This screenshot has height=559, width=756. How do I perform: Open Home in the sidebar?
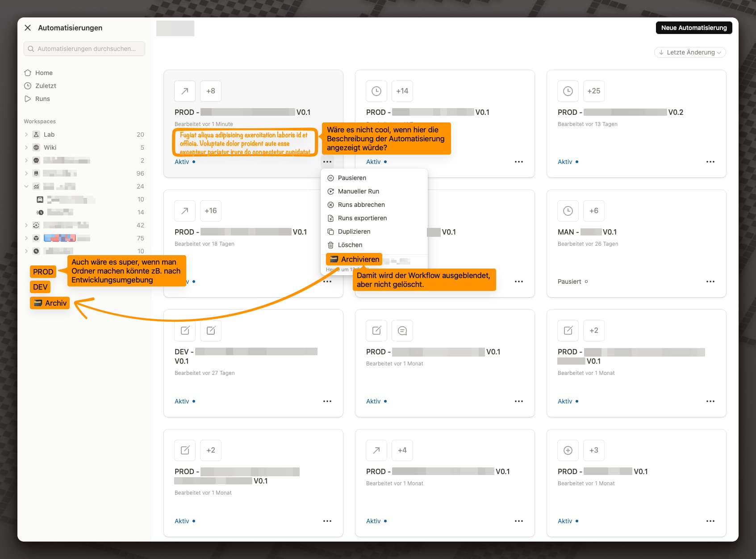pyautogui.click(x=44, y=73)
